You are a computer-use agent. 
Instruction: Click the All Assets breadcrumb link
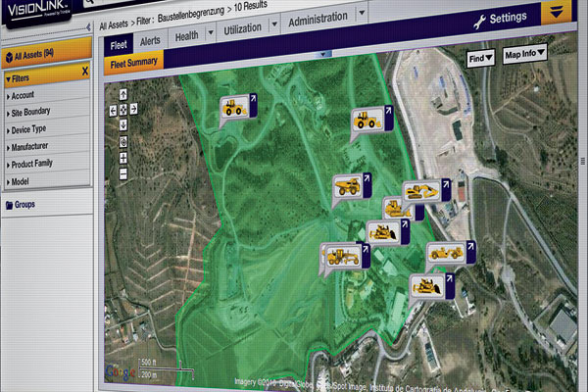pos(114,25)
